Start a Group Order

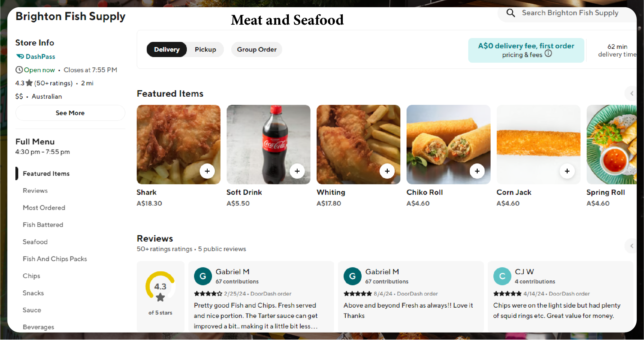click(256, 49)
